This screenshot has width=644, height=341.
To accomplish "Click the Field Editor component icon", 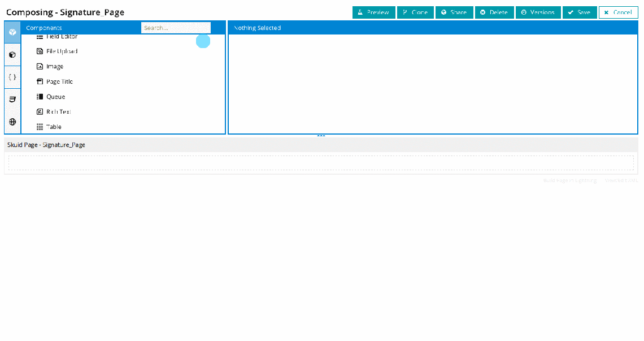I will (40, 36).
